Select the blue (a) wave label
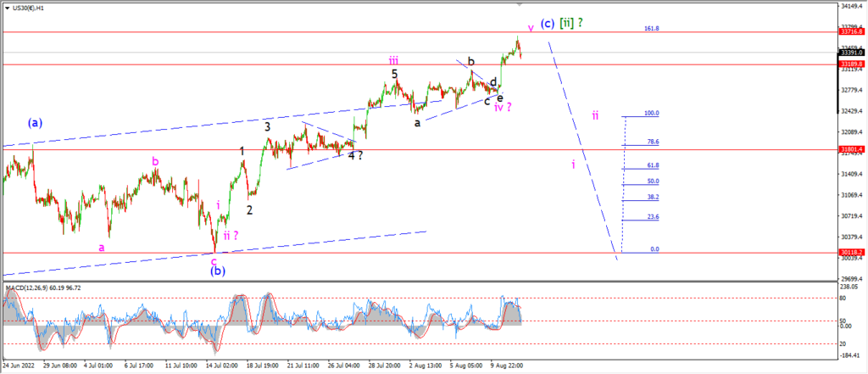This screenshot has height=374, width=868. click(36, 123)
